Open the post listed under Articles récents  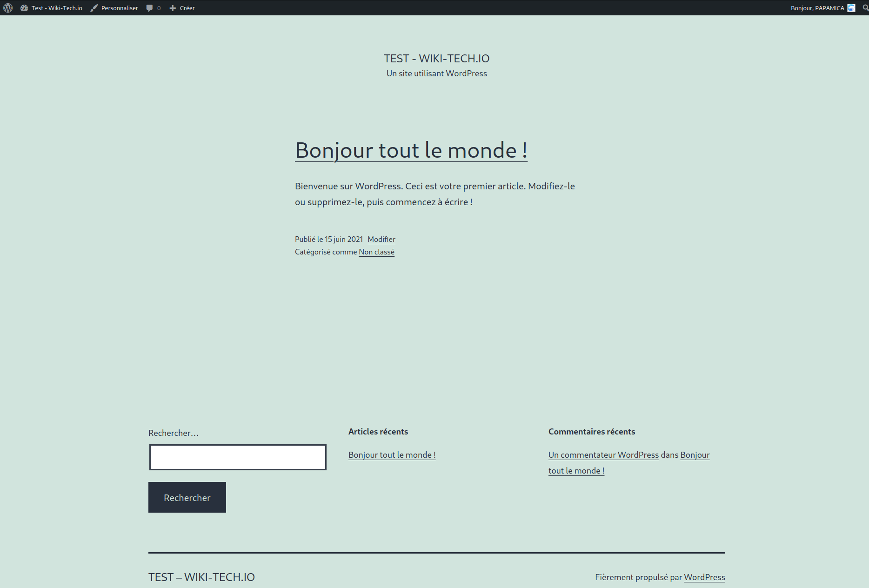tap(392, 455)
